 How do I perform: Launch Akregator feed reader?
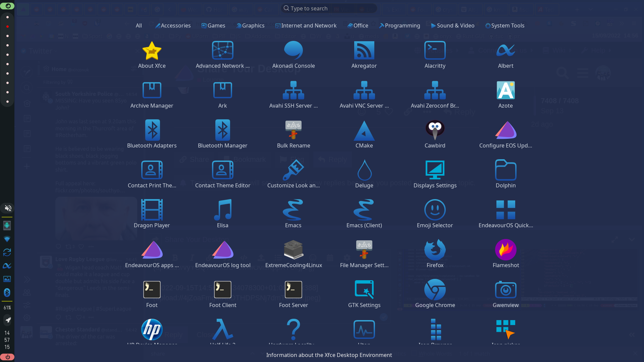coord(364,55)
